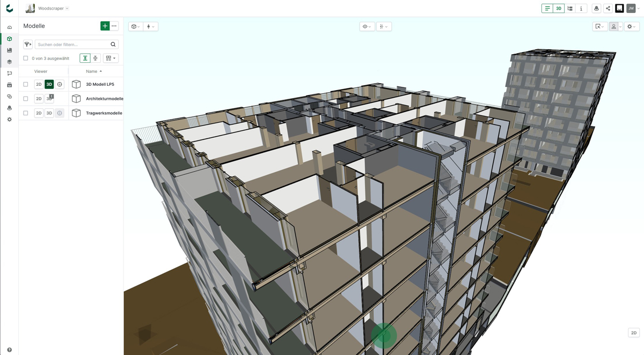
Task: Click the green add model plus button
Action: tap(105, 26)
